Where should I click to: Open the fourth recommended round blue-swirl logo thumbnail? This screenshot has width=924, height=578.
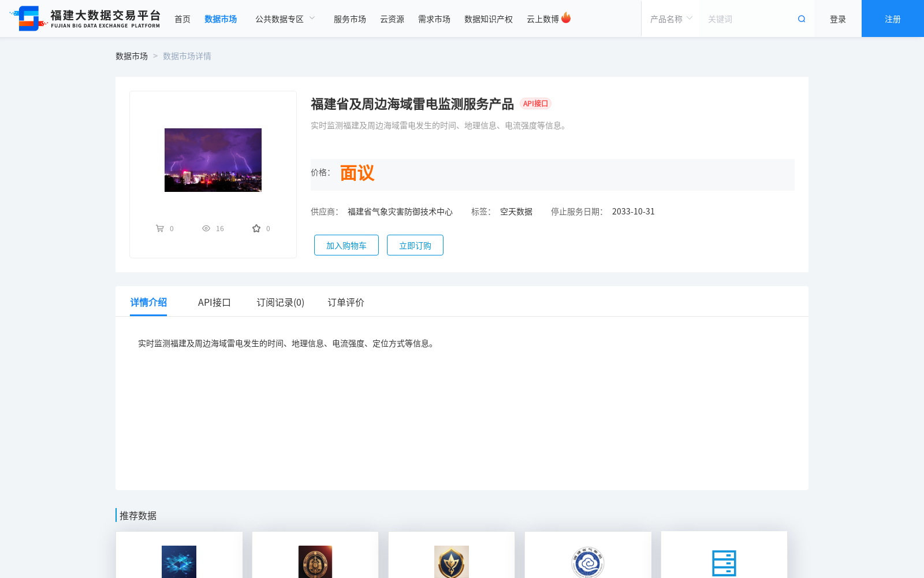pos(588,562)
